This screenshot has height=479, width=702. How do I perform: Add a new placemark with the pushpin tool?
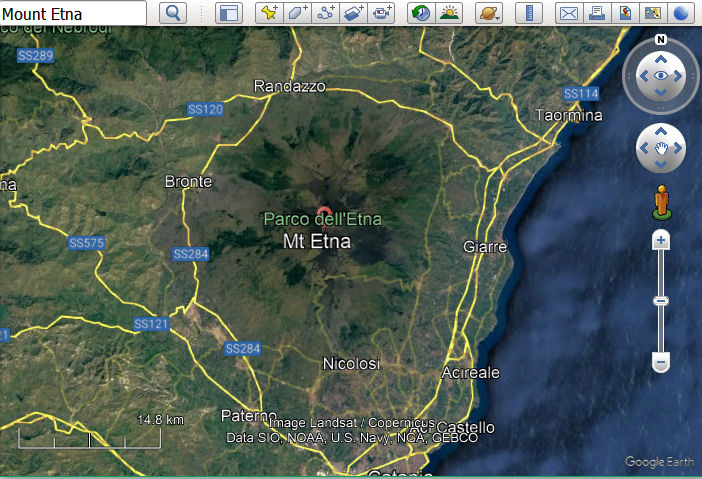(x=269, y=13)
